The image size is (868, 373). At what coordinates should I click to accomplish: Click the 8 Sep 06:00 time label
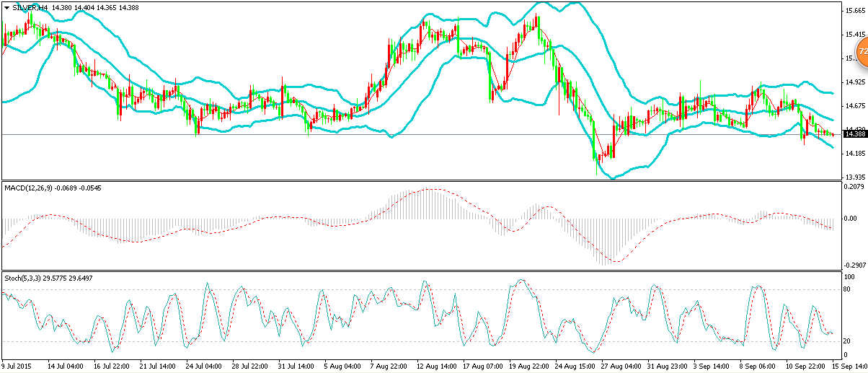coord(755,367)
